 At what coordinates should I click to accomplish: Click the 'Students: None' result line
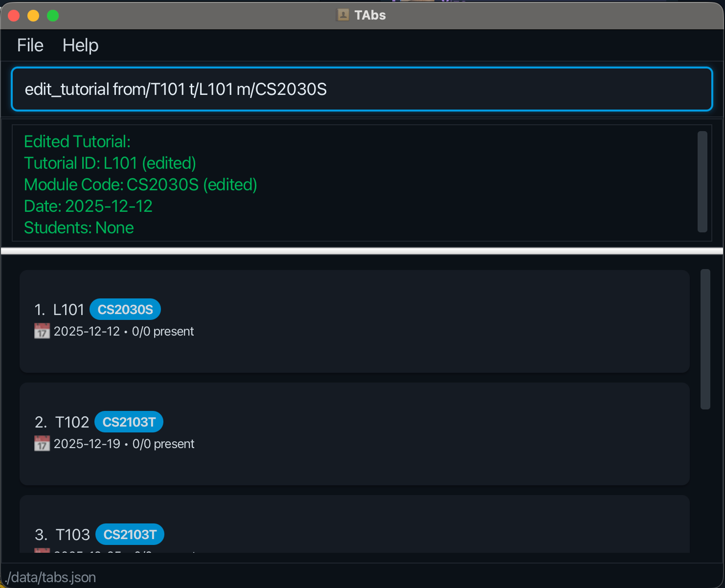(x=79, y=228)
